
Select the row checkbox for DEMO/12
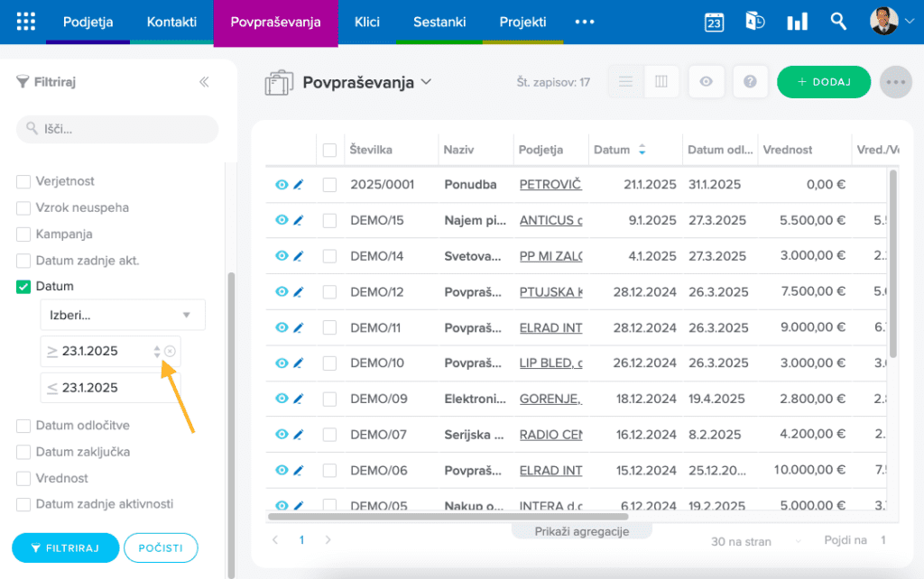tap(329, 291)
